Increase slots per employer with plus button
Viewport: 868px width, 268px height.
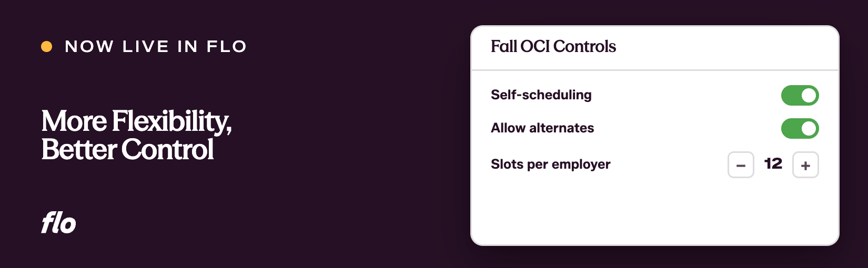[x=805, y=165]
